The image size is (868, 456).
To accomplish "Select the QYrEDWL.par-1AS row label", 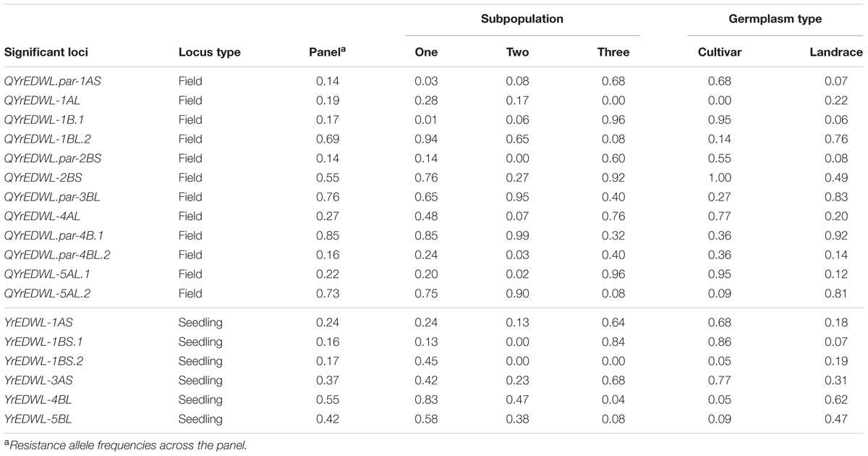I will pyautogui.click(x=52, y=81).
